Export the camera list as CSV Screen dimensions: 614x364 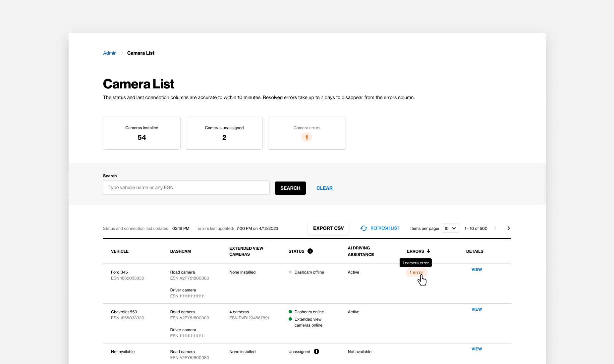[x=328, y=228]
